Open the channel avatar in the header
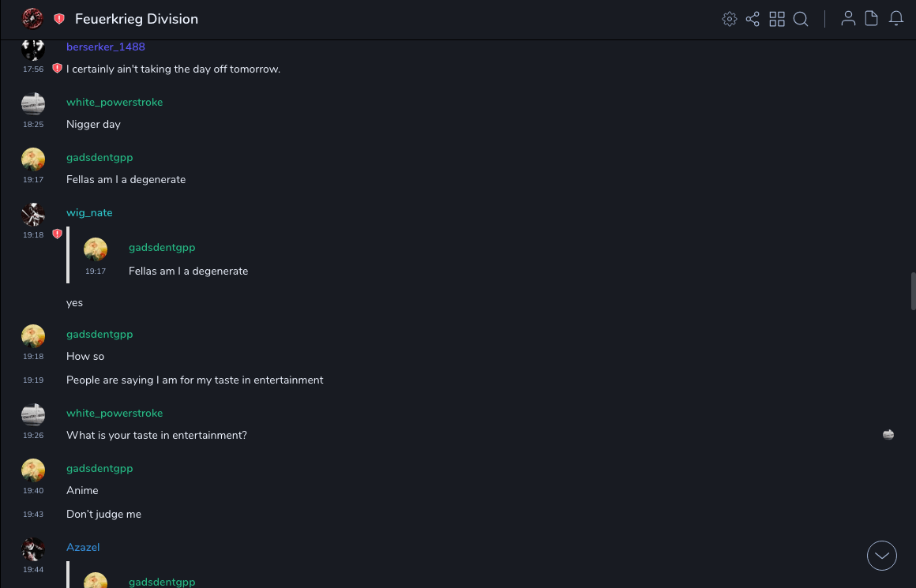This screenshot has height=588, width=916. pyautogui.click(x=32, y=18)
